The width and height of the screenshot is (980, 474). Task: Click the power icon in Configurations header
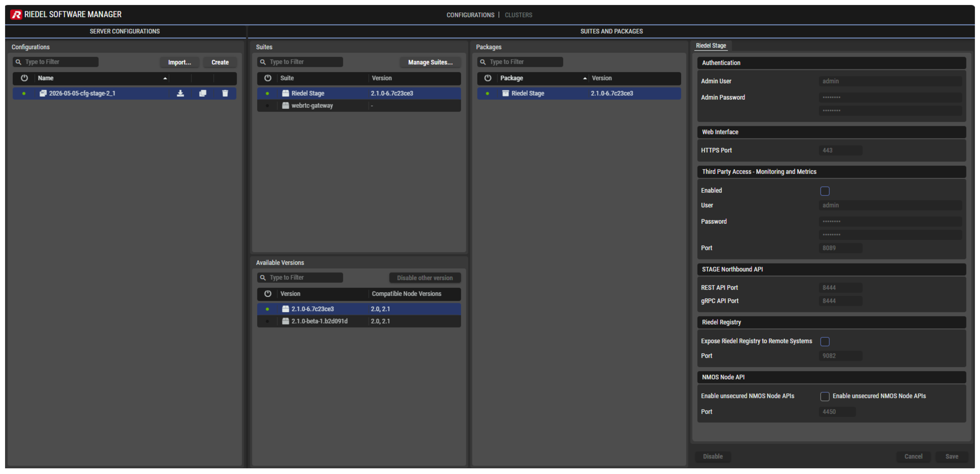click(x=24, y=78)
